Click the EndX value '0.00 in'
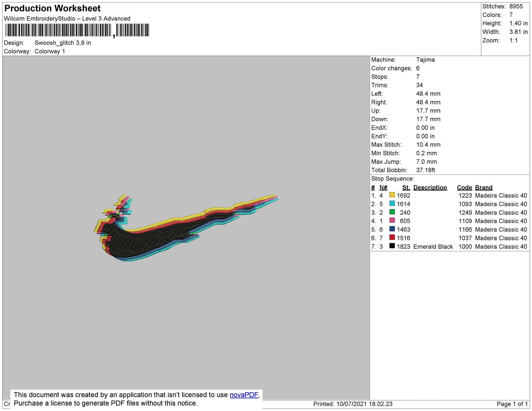The height and width of the screenshot is (411, 532). pyautogui.click(x=425, y=128)
